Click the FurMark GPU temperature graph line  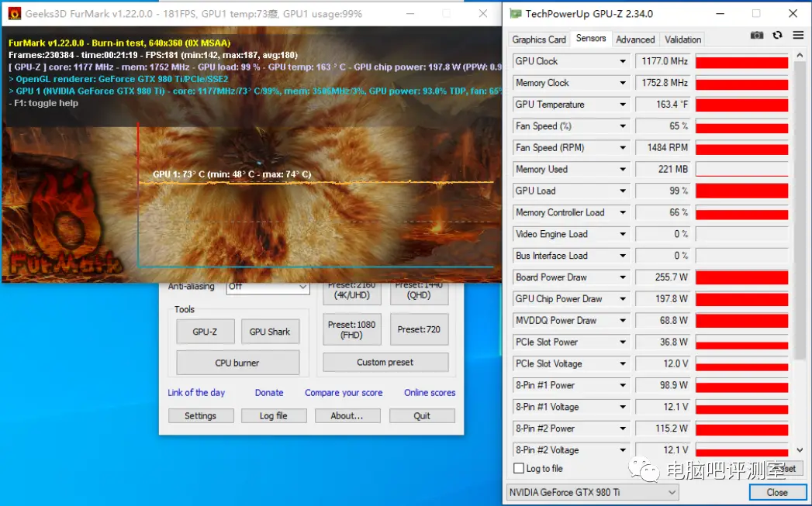[x=316, y=182]
